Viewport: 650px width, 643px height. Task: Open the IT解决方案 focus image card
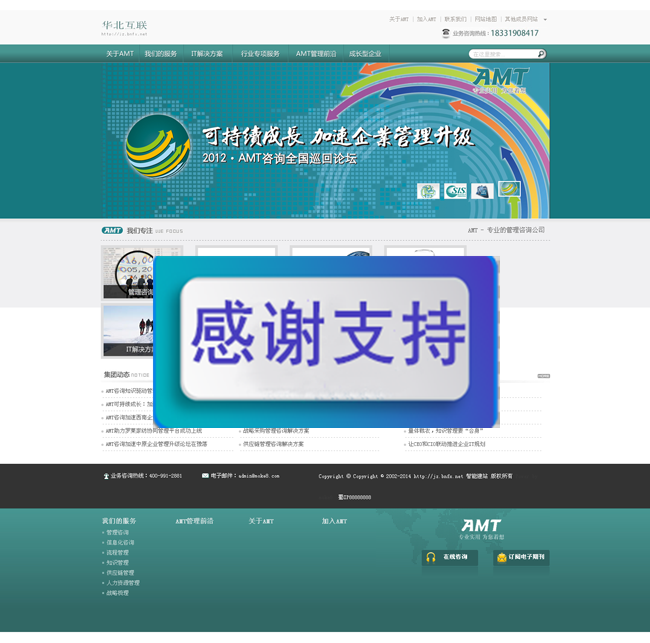pyautogui.click(x=128, y=331)
